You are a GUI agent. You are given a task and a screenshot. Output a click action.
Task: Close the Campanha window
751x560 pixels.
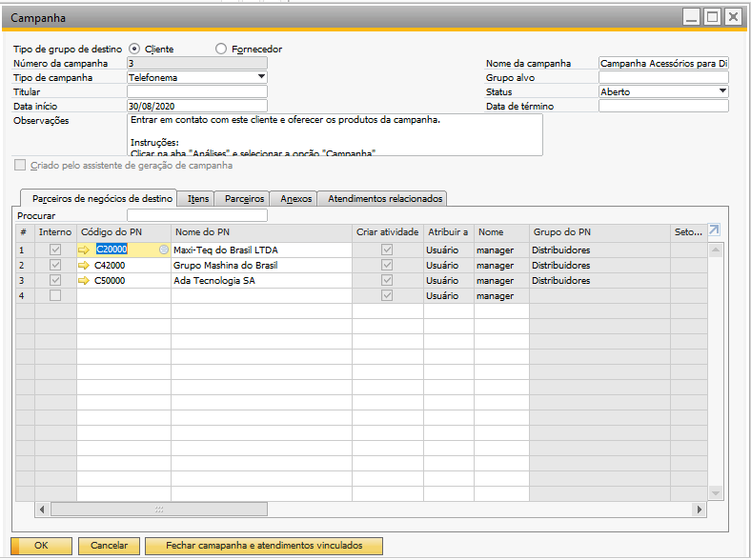[733, 17]
